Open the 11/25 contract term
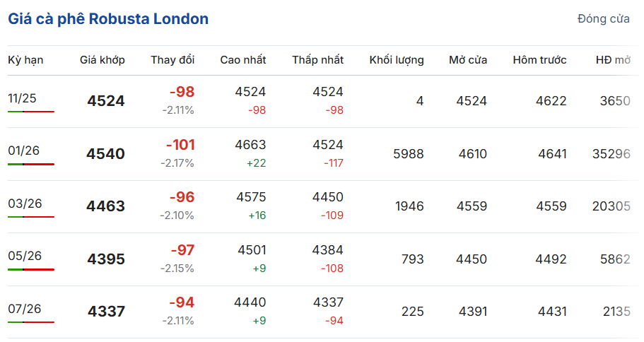 tap(22, 98)
